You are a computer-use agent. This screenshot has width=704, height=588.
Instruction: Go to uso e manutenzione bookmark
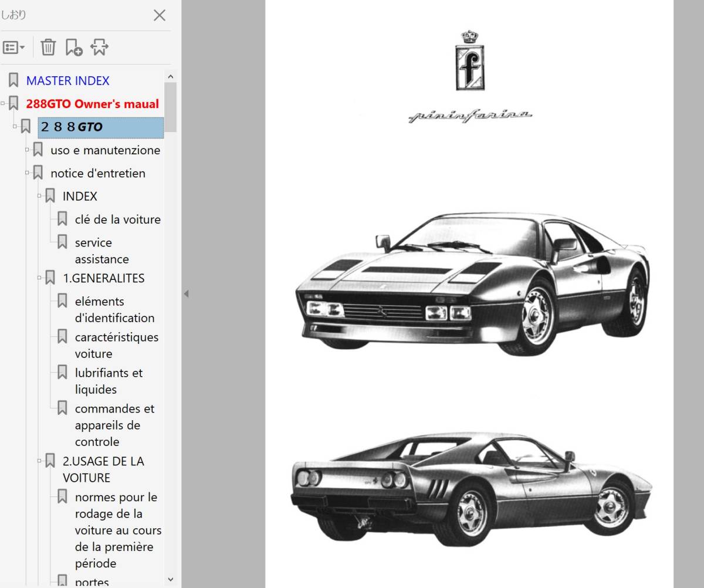[106, 150]
